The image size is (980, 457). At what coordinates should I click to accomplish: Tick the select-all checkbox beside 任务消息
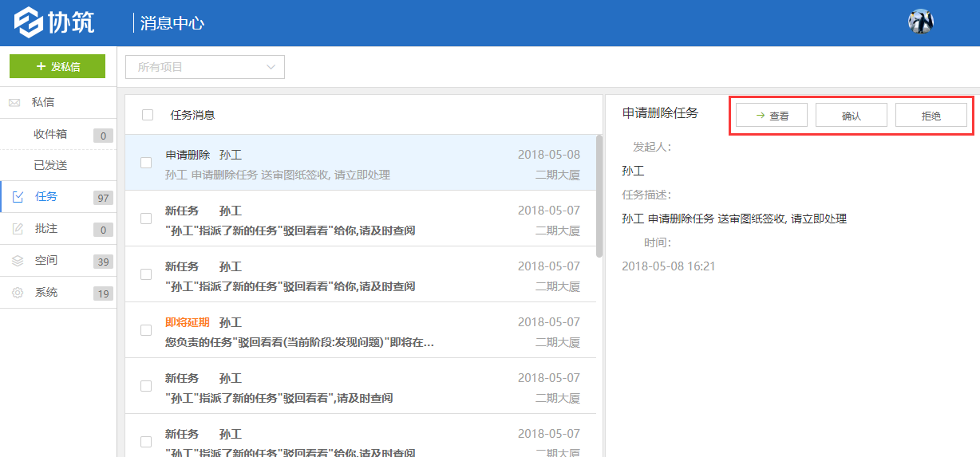tap(148, 115)
